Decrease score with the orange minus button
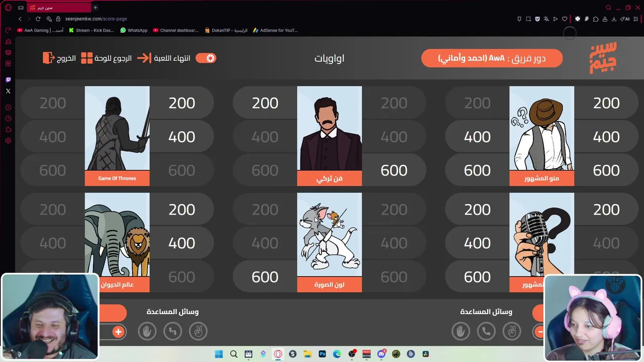 click(539, 332)
